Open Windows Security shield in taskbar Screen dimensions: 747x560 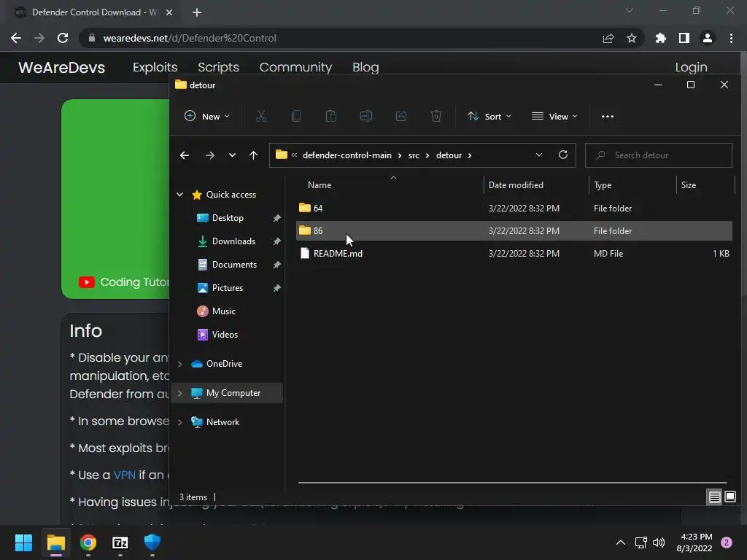[152, 542]
